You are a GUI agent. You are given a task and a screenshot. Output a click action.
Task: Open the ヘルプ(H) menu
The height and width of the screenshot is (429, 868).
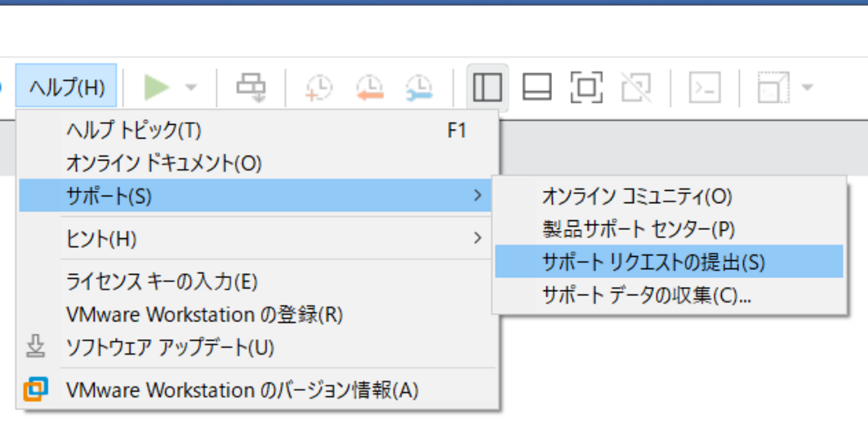[66, 87]
